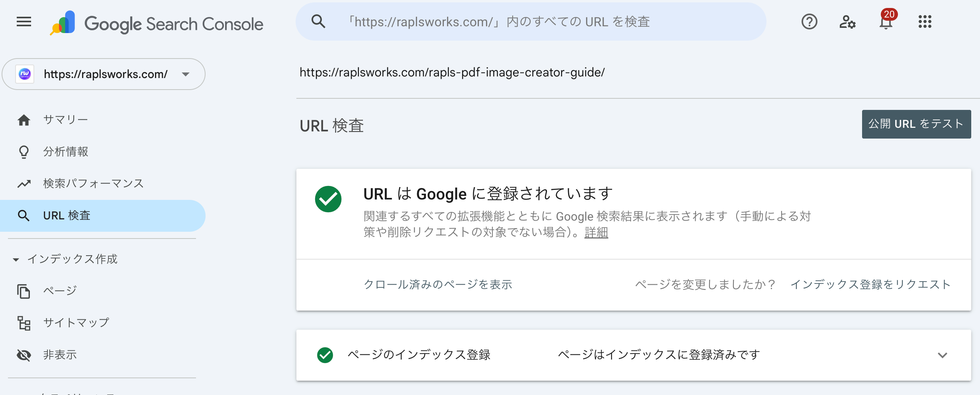This screenshot has height=395, width=980.
Task: Open サイトマップ in sidebar
Action: tap(103, 323)
